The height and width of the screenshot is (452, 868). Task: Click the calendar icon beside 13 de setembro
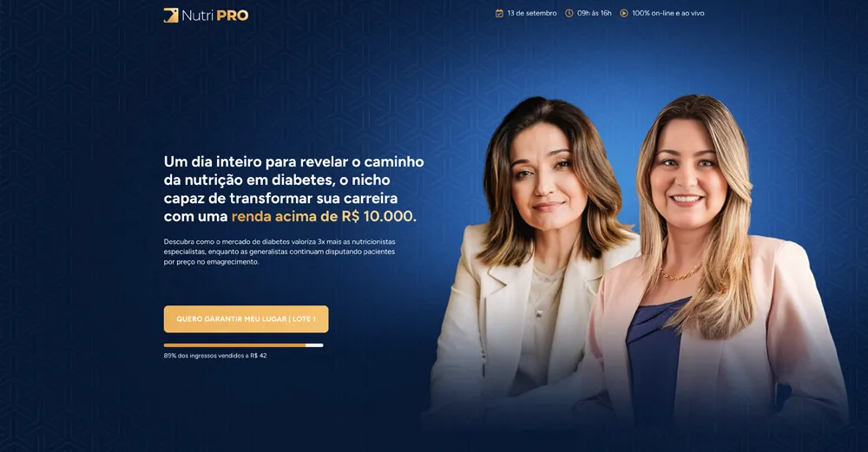click(499, 13)
